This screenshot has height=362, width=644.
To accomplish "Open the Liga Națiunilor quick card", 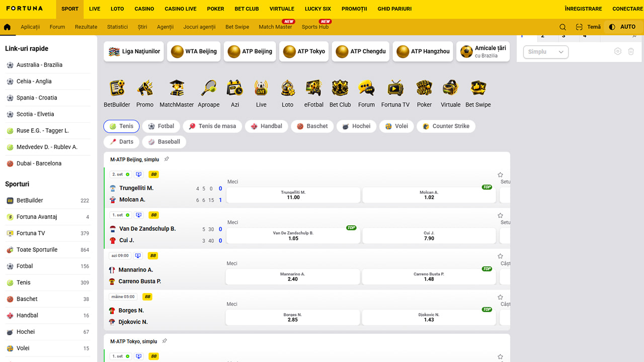I will (134, 51).
